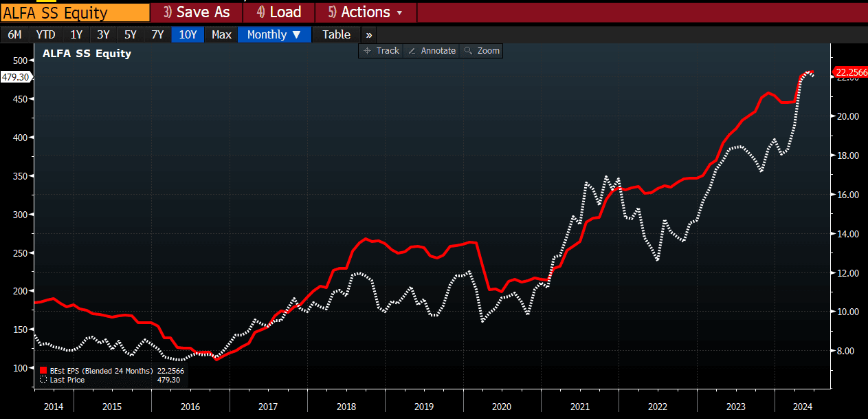The height and width of the screenshot is (419, 868).
Task: Open the Actions dropdown menu
Action: 366,12
